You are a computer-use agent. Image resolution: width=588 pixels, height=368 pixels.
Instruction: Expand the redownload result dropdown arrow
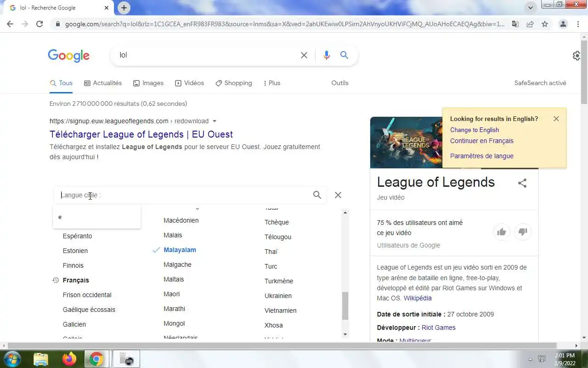(215, 121)
